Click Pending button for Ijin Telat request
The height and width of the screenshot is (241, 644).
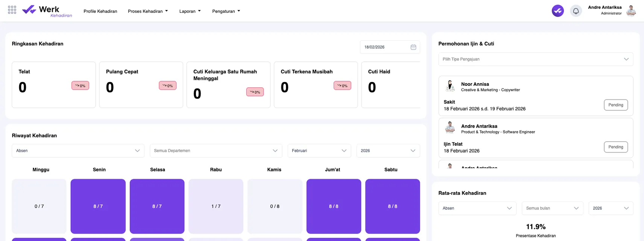pyautogui.click(x=615, y=147)
